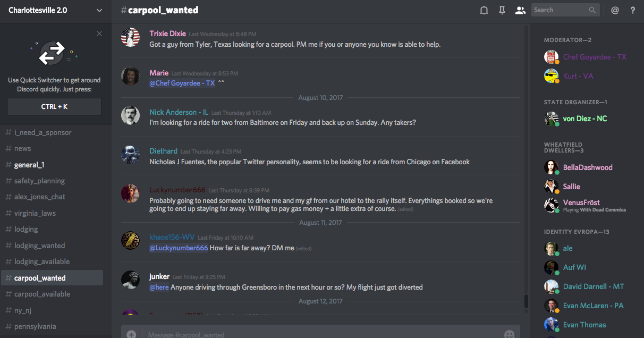Open recent mentions inbox
The width and height of the screenshot is (644, 338).
click(615, 10)
